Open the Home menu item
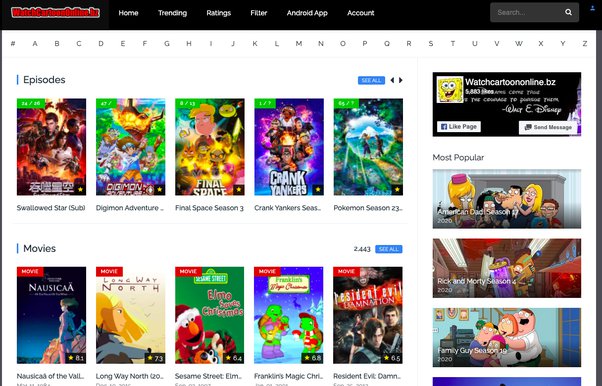Image resolution: width=602 pixels, height=386 pixels. point(128,13)
